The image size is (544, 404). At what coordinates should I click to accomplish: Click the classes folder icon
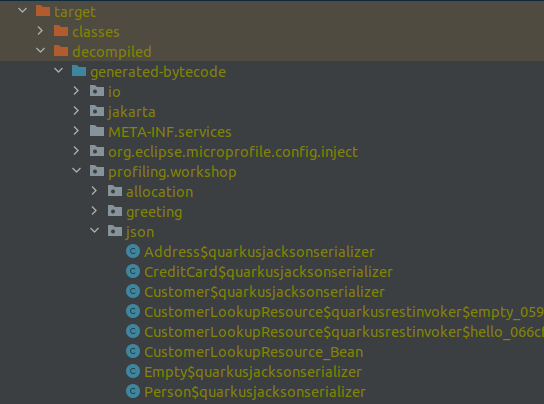[x=61, y=31]
